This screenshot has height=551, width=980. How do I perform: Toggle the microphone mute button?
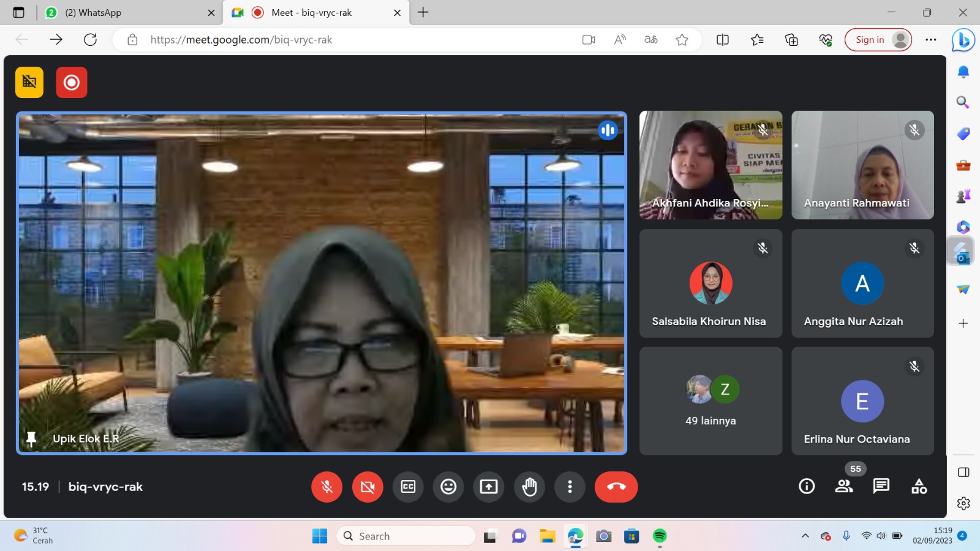[327, 487]
